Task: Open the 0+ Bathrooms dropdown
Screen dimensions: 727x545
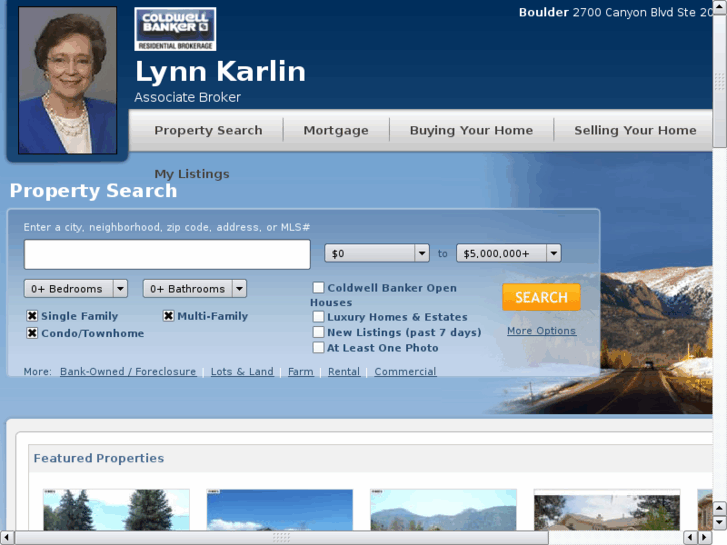Action: coord(195,289)
